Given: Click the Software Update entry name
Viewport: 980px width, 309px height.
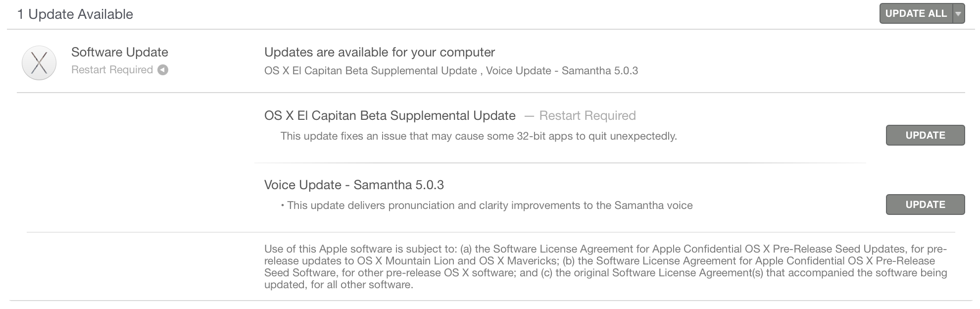Looking at the screenshot, I should click(x=120, y=52).
